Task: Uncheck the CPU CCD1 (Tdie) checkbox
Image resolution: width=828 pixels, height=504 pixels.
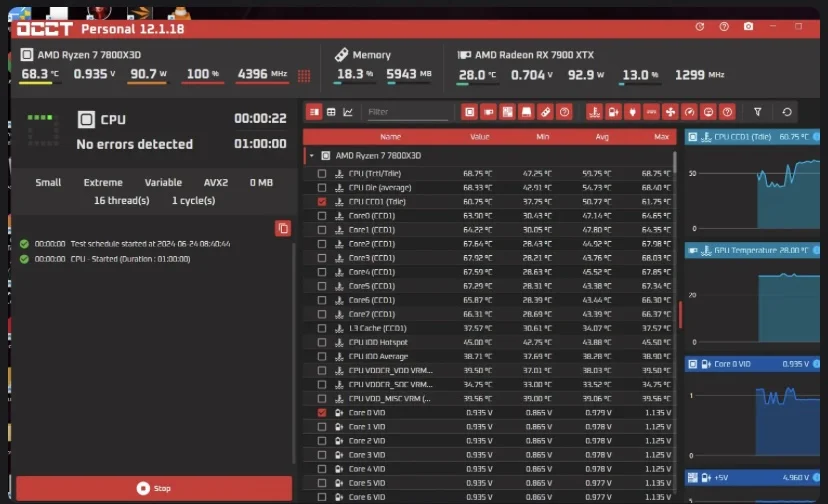Action: tap(322, 202)
